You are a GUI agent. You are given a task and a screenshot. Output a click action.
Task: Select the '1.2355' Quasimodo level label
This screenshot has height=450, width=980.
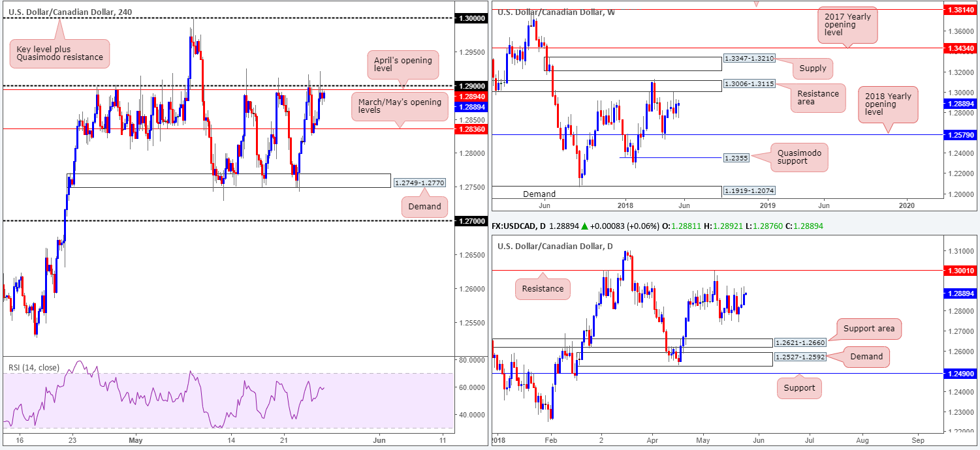click(736, 158)
